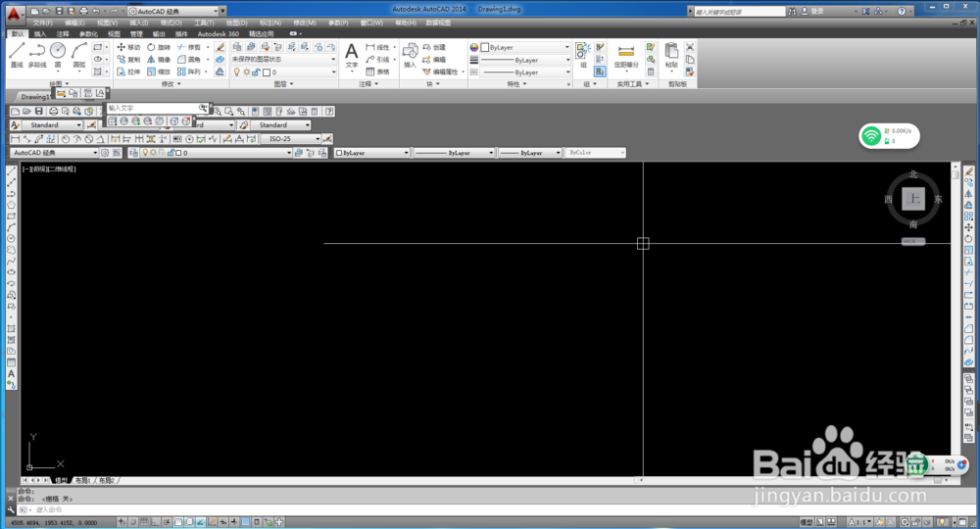
Task: Toggle the layer lock icon in ribbon layer dropdown
Action: tap(256, 72)
